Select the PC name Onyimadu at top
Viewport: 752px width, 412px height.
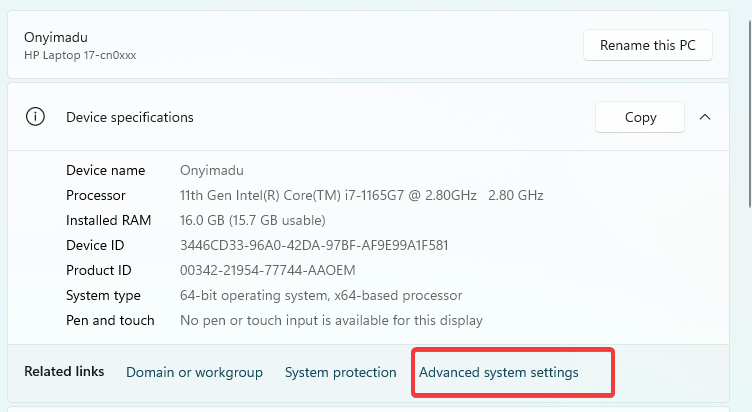click(x=56, y=37)
